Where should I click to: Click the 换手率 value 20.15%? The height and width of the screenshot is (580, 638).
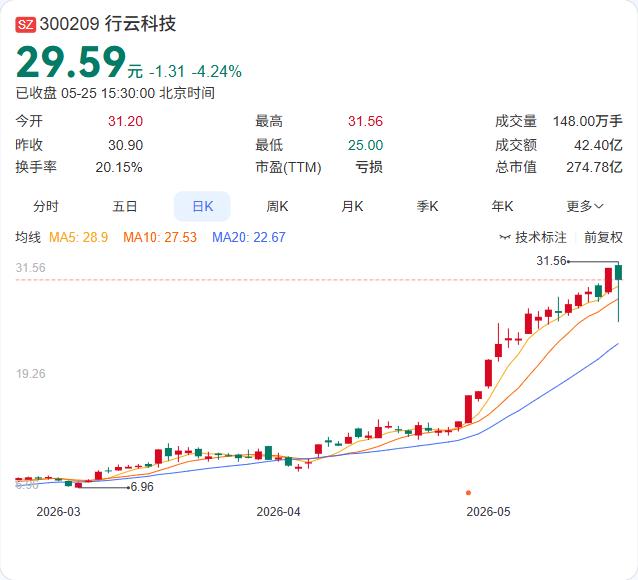click(x=119, y=167)
